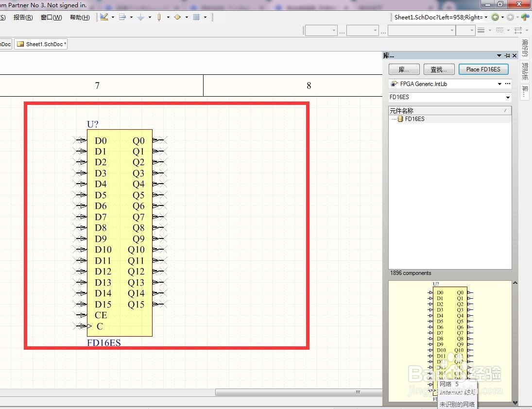Sort by 元件名称 column header
The height and width of the screenshot is (409, 532).
tap(450, 111)
